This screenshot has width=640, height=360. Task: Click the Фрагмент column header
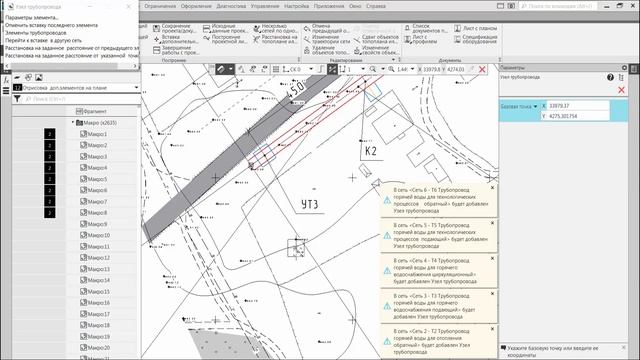(91, 111)
